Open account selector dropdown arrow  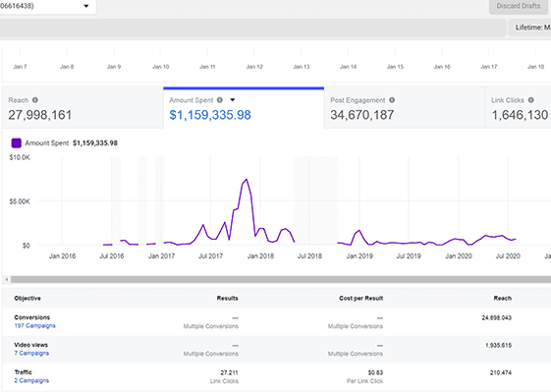click(x=86, y=6)
